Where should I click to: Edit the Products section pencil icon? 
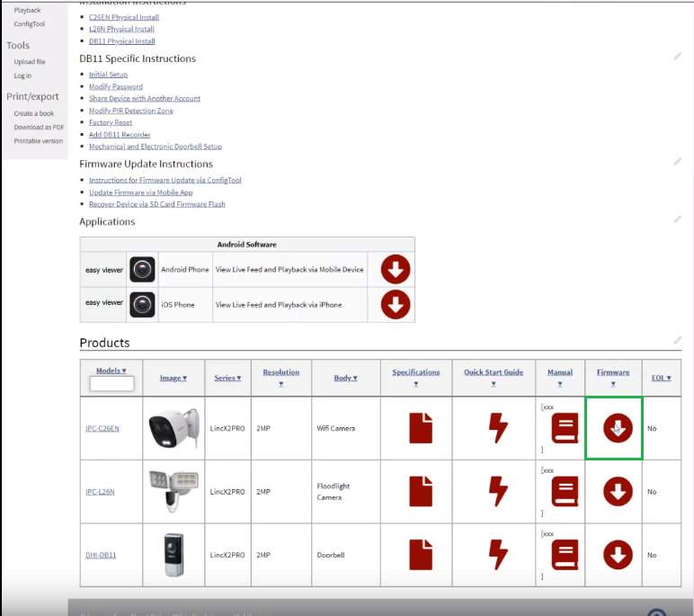[x=678, y=340]
